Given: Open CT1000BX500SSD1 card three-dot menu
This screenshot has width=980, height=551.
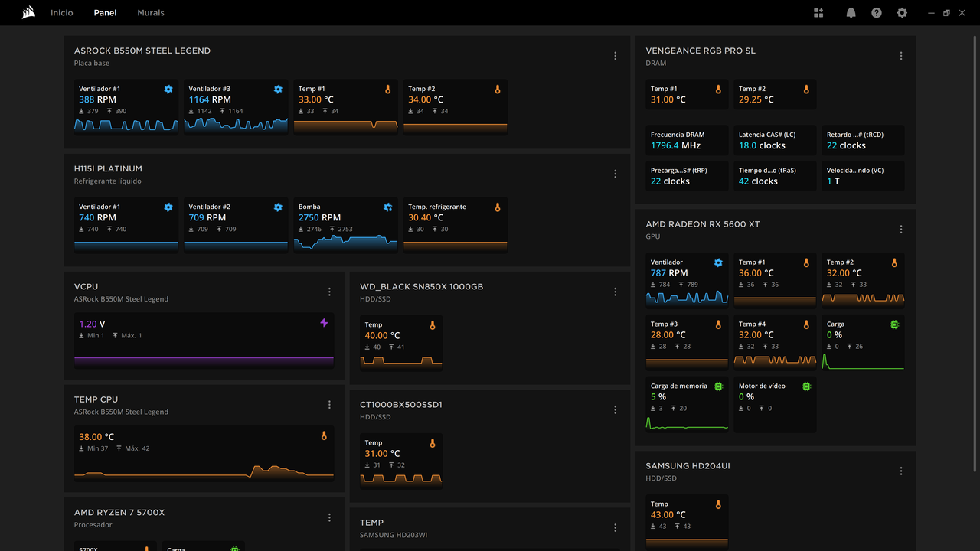Looking at the screenshot, I should [x=616, y=409].
